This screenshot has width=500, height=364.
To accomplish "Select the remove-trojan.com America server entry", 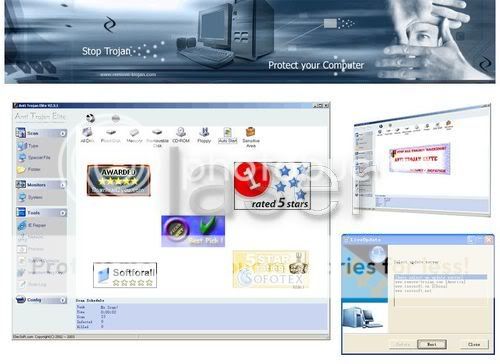I will 430,282.
